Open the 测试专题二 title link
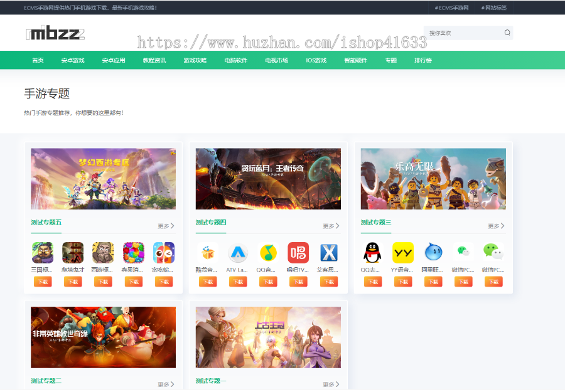Screen dimensions: 565x392 (x=46, y=381)
